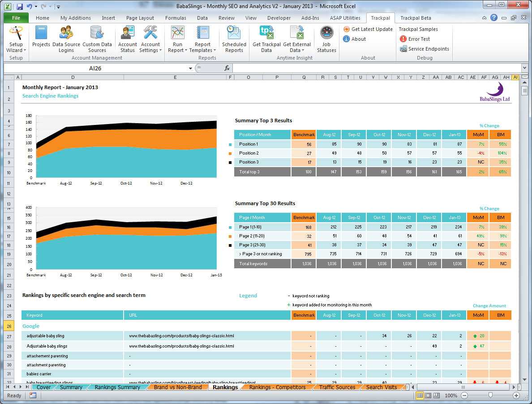Viewport: 532px width, 404px height.
Task: Open Custom Data Sources
Action: (x=97, y=39)
